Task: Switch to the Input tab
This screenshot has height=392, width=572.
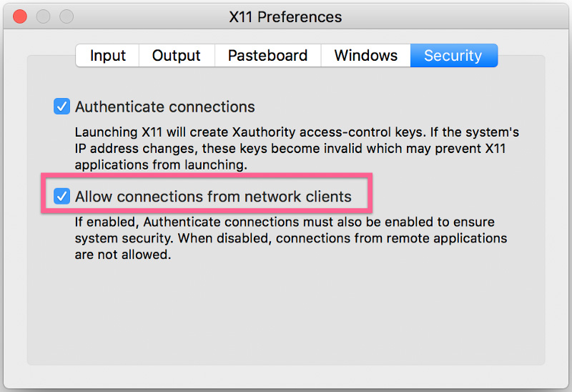Action: point(107,56)
